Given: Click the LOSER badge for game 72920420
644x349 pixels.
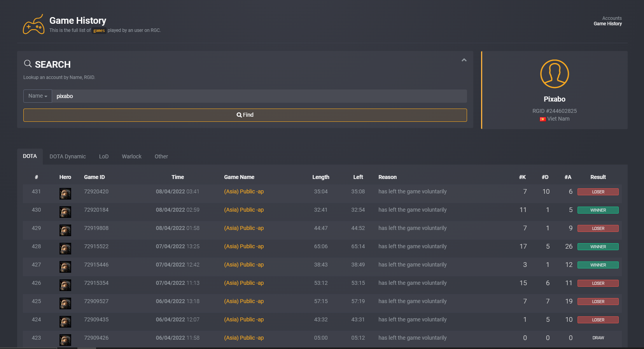Looking at the screenshot, I should (x=598, y=192).
